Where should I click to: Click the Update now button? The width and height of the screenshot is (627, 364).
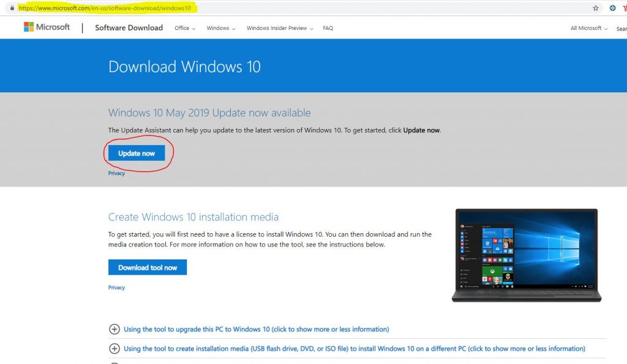[136, 153]
